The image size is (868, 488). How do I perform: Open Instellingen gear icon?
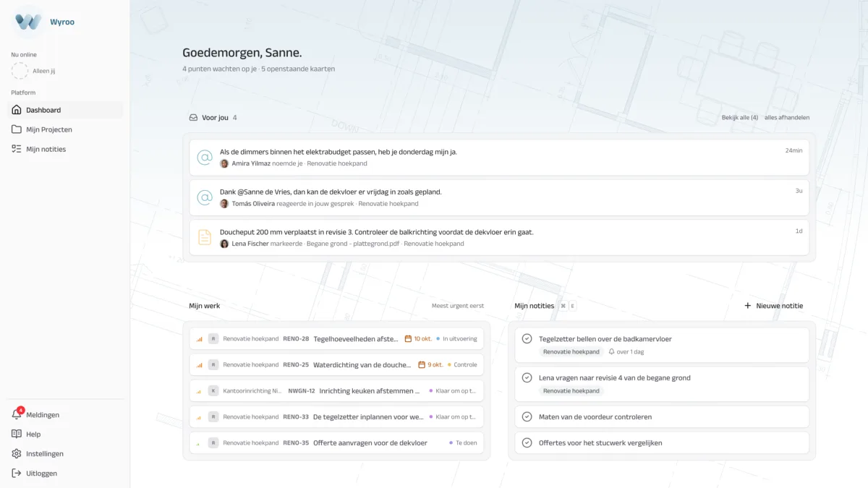(x=17, y=454)
